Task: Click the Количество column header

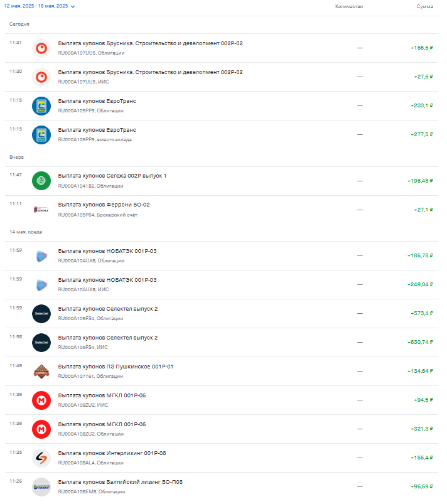Action: (349, 6)
